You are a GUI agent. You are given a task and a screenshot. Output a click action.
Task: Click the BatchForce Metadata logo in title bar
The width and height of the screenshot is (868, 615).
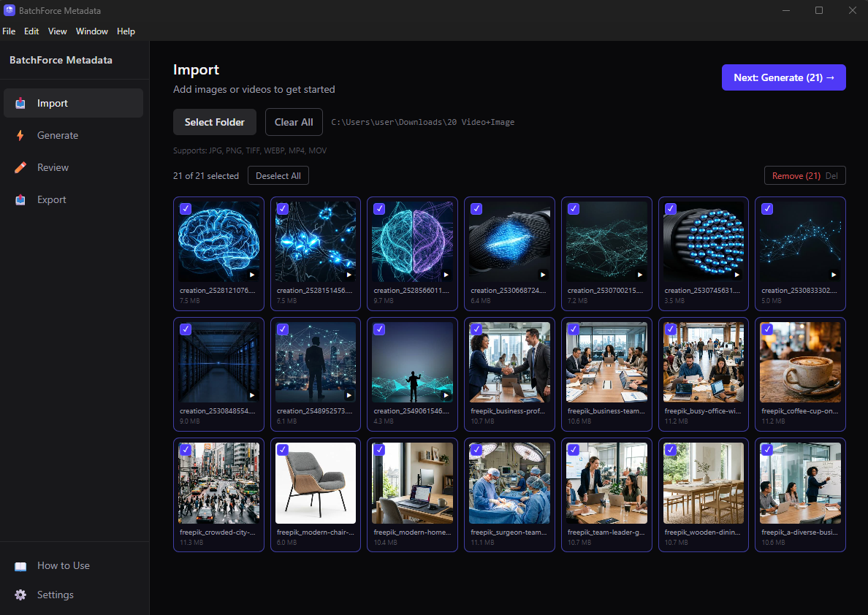pyautogui.click(x=9, y=10)
